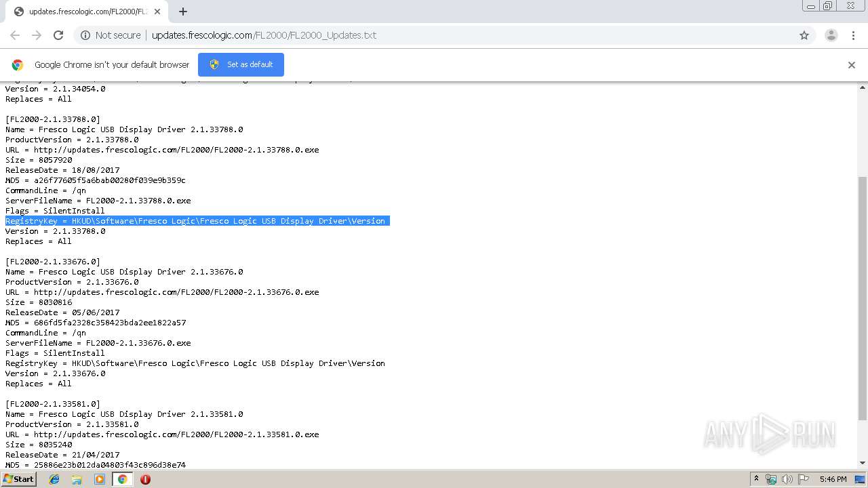Bookmark this page with star icon
Viewport: 868px width, 488px height.
point(804,35)
